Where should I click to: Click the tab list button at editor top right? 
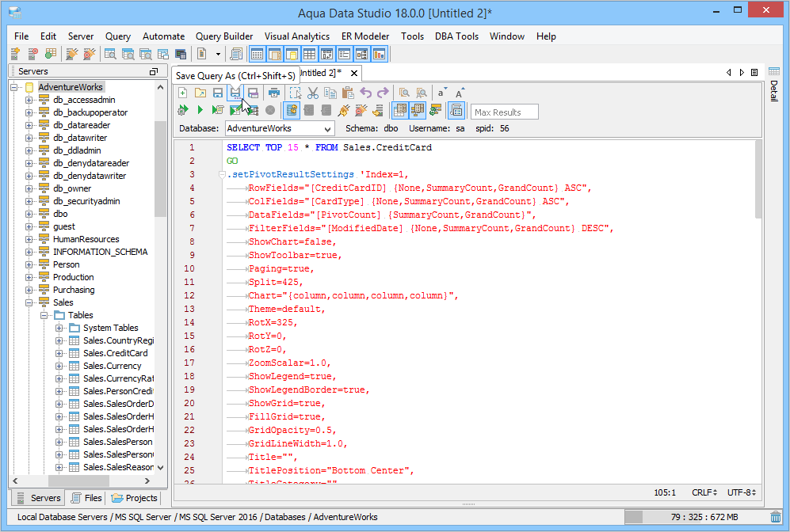pos(754,73)
